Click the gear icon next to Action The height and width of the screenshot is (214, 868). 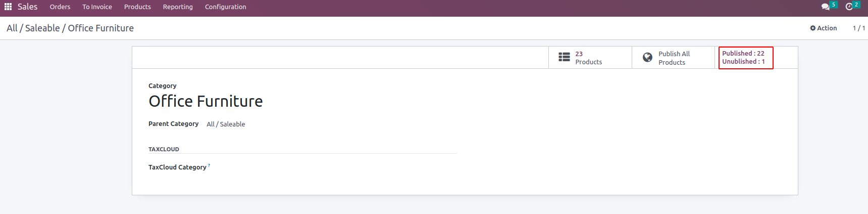pos(813,28)
